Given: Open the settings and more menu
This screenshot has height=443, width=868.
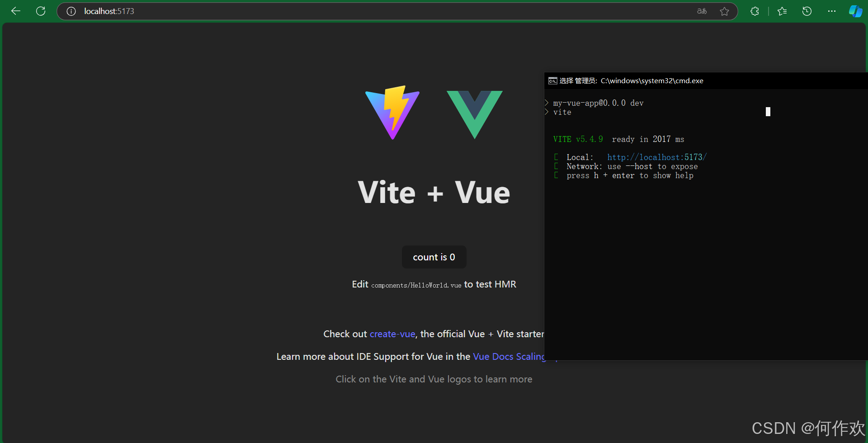Looking at the screenshot, I should pyautogui.click(x=832, y=11).
